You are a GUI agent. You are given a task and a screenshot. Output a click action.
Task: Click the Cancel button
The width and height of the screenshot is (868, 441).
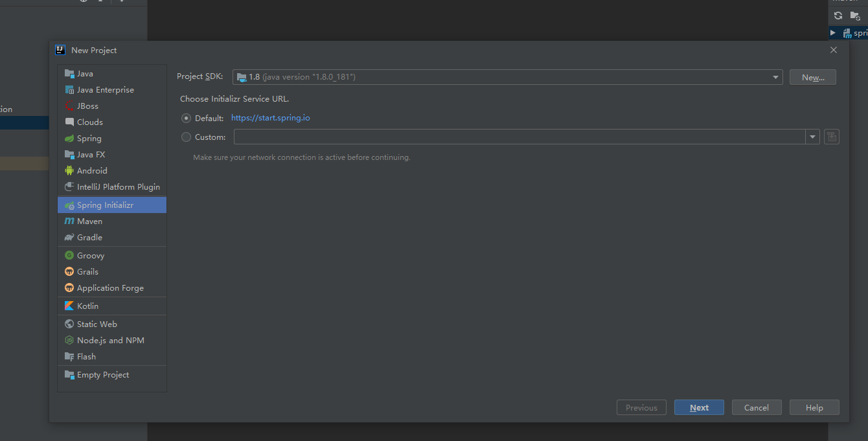coord(757,407)
